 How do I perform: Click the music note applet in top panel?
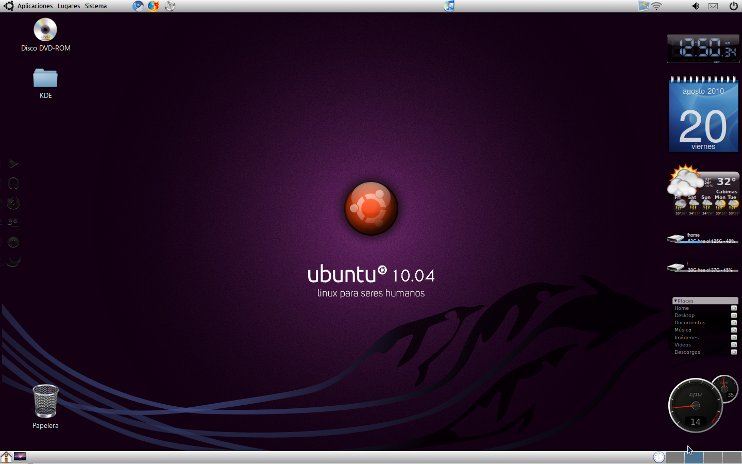point(450,6)
